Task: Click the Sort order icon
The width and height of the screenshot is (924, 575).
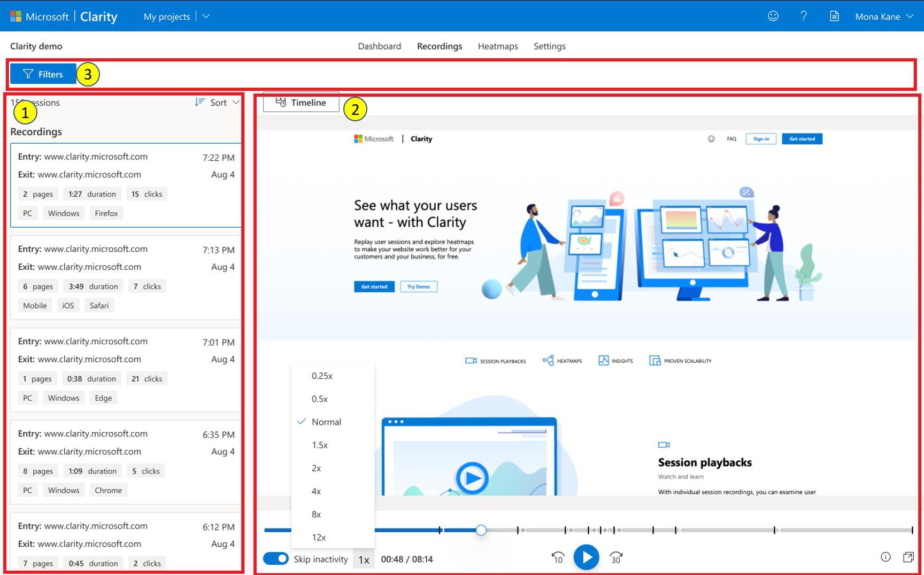Action: [200, 102]
